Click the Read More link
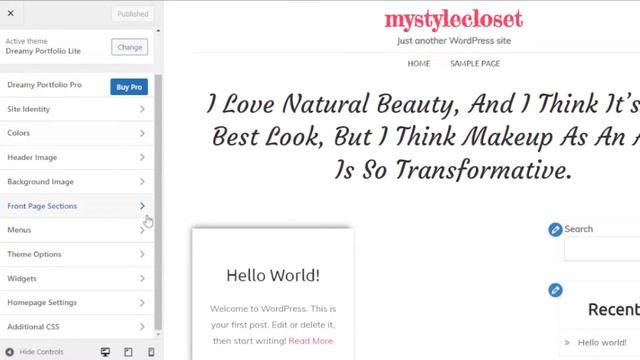 click(x=311, y=341)
